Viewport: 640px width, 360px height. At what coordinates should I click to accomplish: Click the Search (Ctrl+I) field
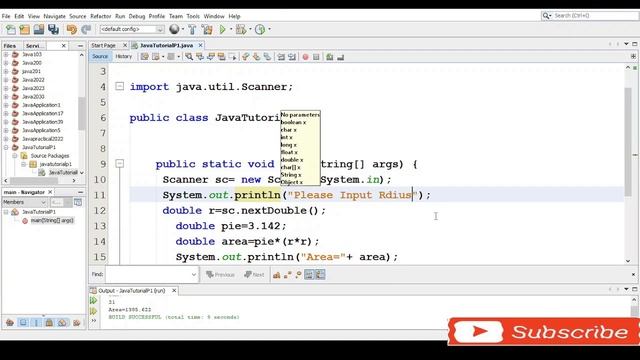pyautogui.click(x=590, y=16)
